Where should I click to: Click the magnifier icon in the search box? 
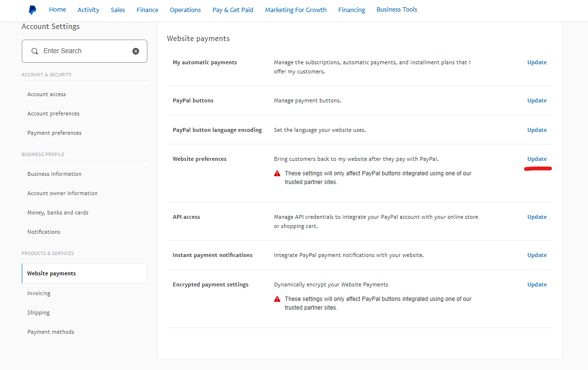35,51
